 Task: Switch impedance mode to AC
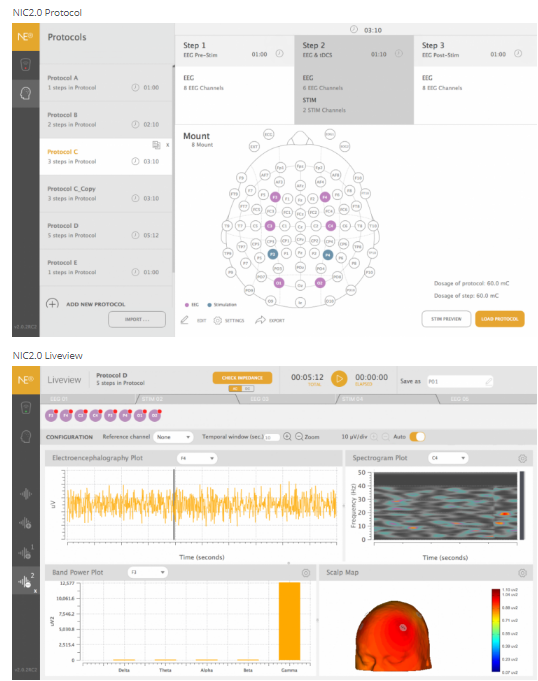click(235, 388)
